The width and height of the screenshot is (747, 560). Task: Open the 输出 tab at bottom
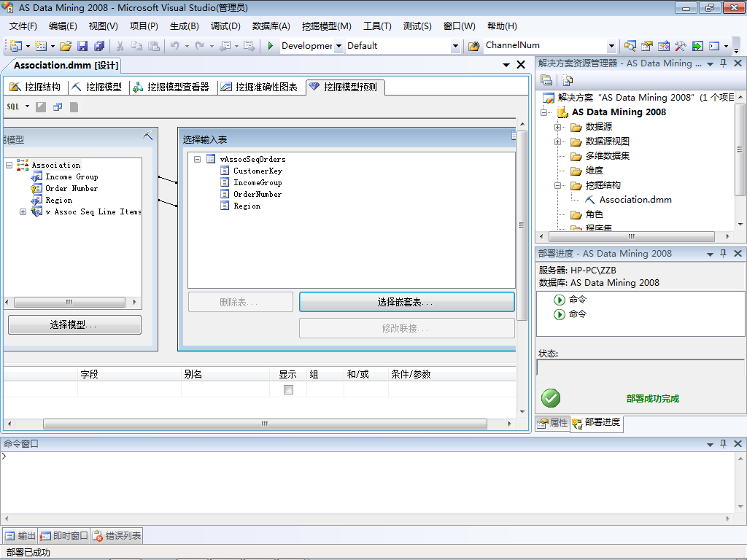[20, 536]
